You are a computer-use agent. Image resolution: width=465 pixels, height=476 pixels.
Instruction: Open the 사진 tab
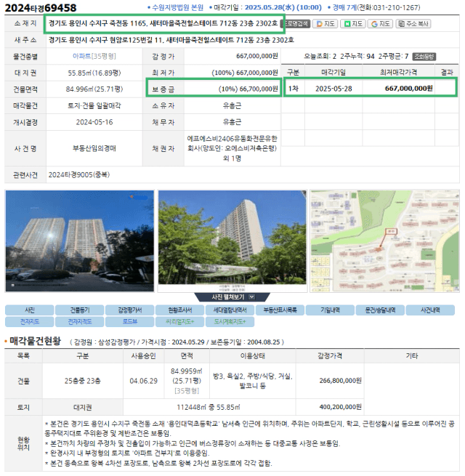coord(30,310)
